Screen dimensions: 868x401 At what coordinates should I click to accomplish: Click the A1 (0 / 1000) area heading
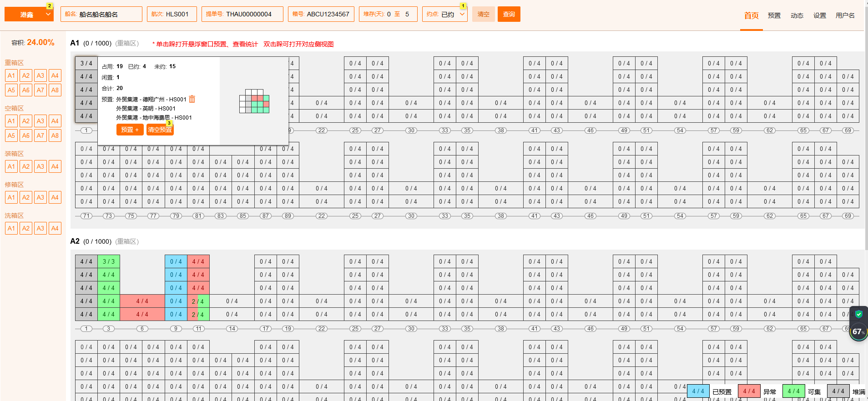pyautogui.click(x=91, y=43)
